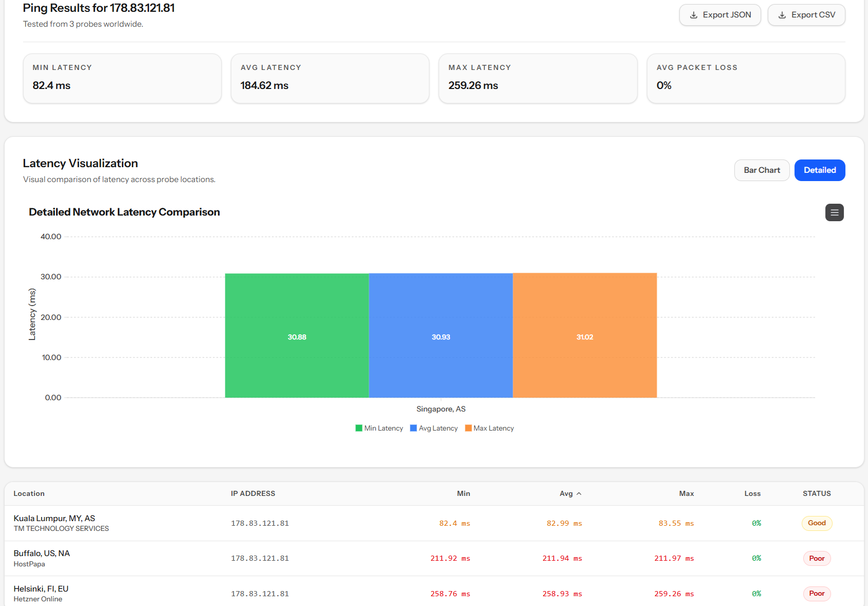Click the 0% loss in Helsinki row
This screenshot has height=606, width=868.
pos(756,594)
